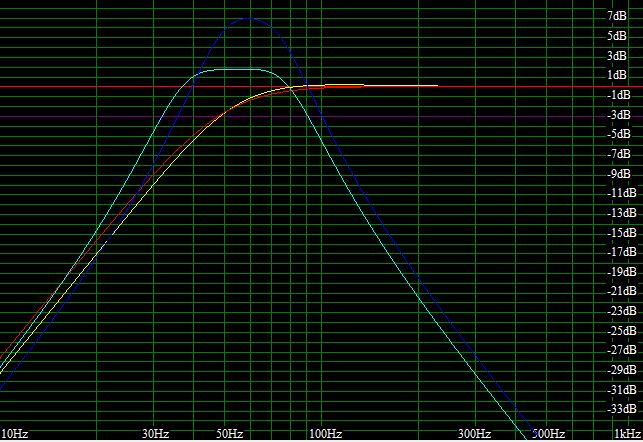
Task: Click the -11dB axis label
Action: (622, 193)
